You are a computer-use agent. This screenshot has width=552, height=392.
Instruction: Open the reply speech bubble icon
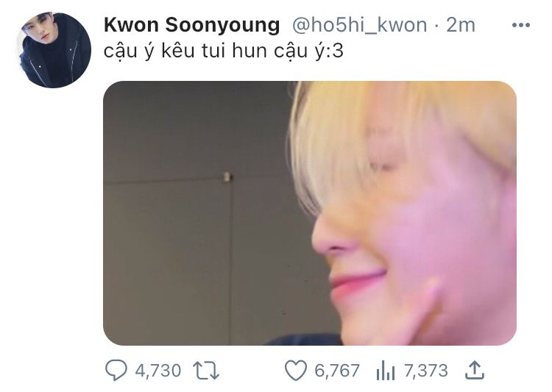coord(116,370)
